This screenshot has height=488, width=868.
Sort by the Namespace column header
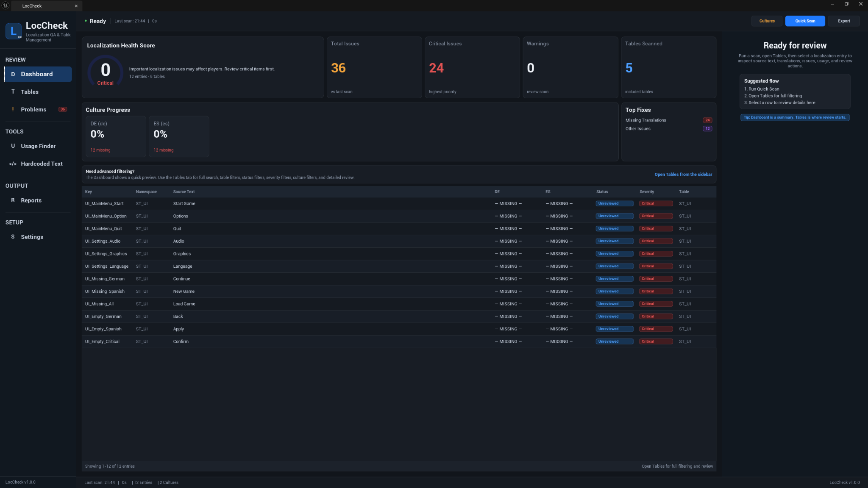click(146, 192)
